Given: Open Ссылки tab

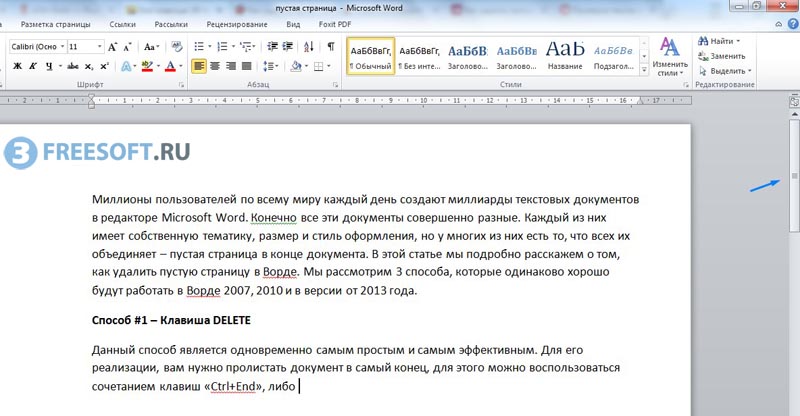Looking at the screenshot, I should point(122,25).
